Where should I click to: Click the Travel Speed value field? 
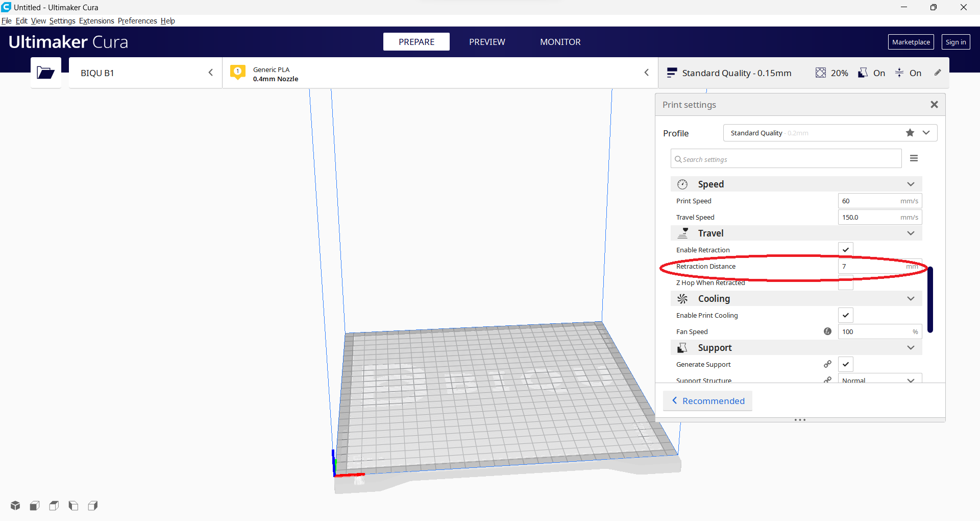[x=880, y=217]
